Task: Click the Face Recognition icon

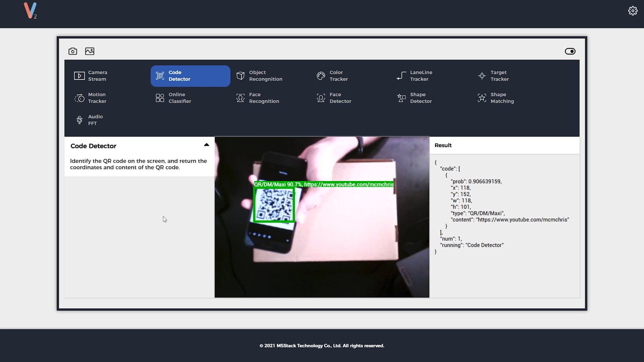Action: point(240,98)
